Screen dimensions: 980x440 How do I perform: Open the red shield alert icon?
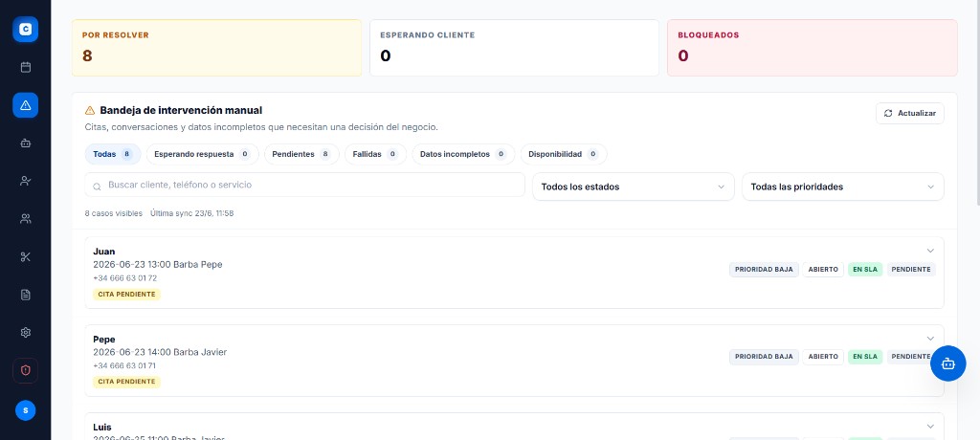point(25,370)
